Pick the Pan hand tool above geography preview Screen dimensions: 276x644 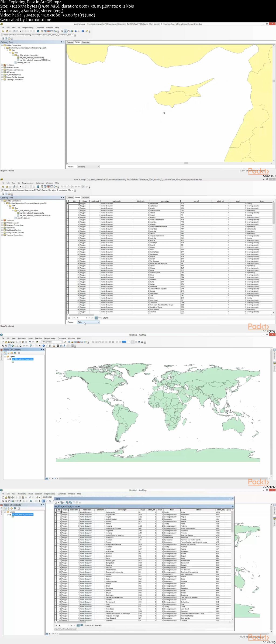pyautogui.click(x=68, y=31)
